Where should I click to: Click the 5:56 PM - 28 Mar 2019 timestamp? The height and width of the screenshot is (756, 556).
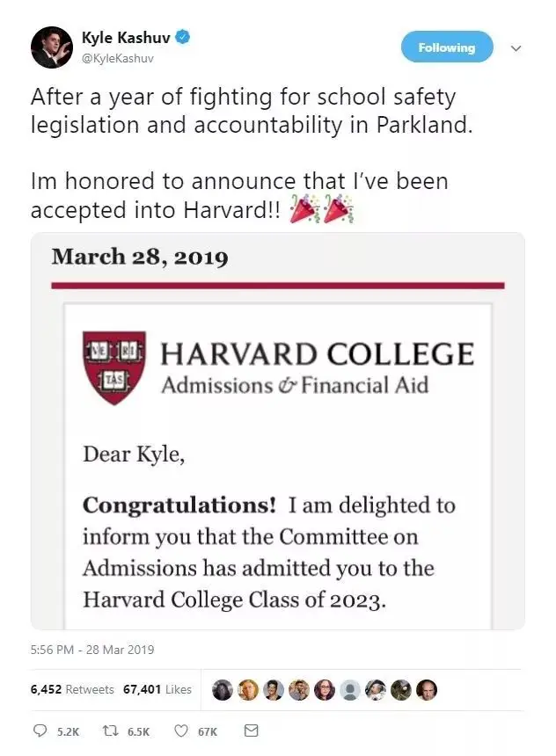(92, 650)
